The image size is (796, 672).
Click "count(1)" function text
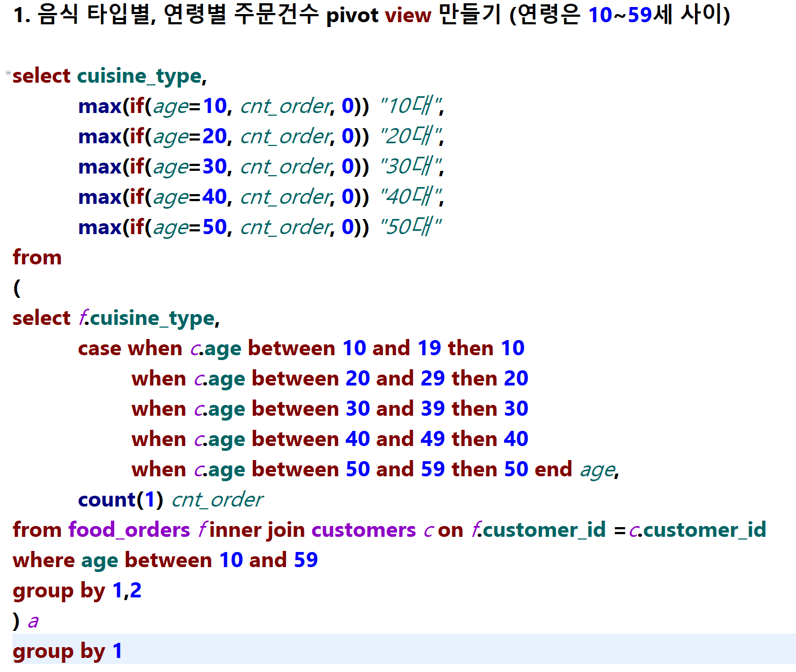[x=121, y=500]
